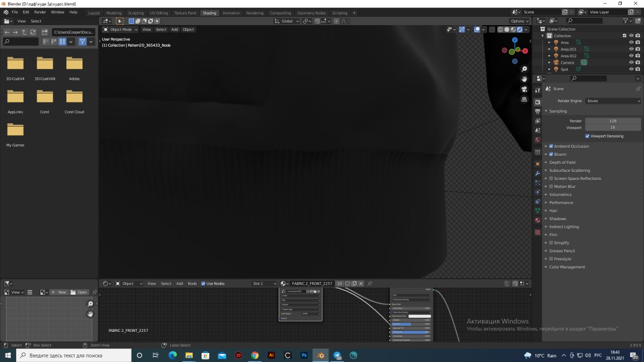Screen dimensions: 644x362
Task: Uncheck Ambient Occlusion
Action: tap(551, 146)
